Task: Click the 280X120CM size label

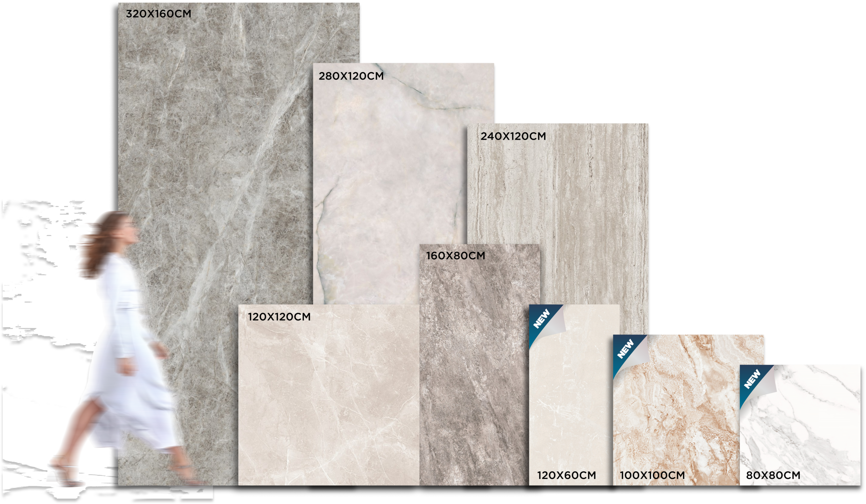Action: point(351,76)
